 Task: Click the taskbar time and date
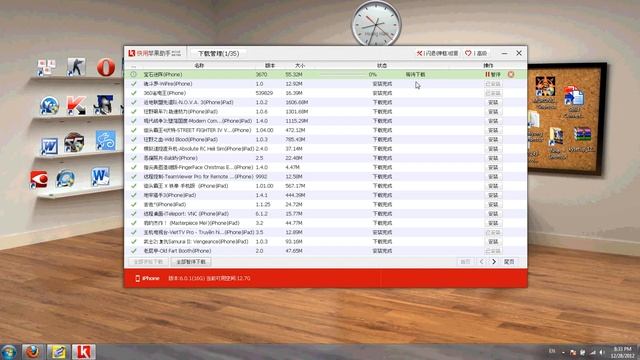622,352
